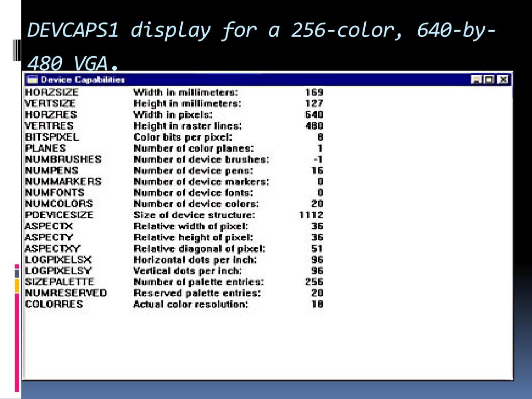Click 'Height in raster lines:' description
This screenshot has width=532, height=399.
(188, 126)
